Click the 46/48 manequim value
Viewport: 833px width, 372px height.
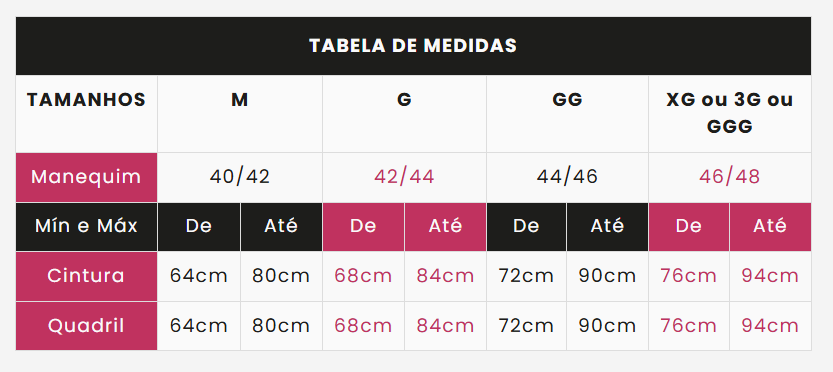730,177
